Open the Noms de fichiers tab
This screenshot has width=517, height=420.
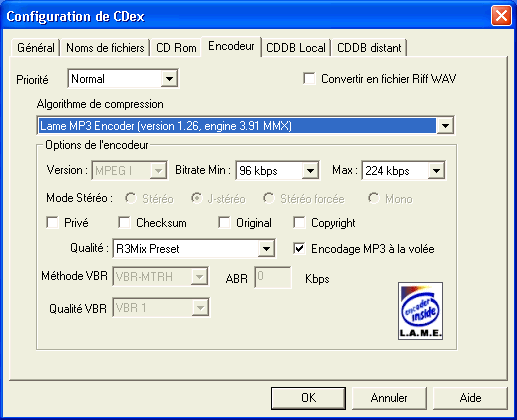click(105, 48)
